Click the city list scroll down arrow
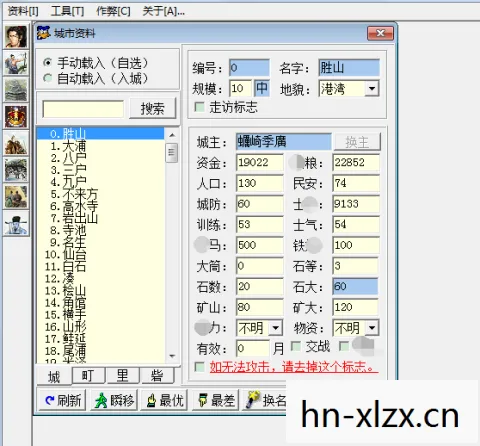 [x=172, y=356]
